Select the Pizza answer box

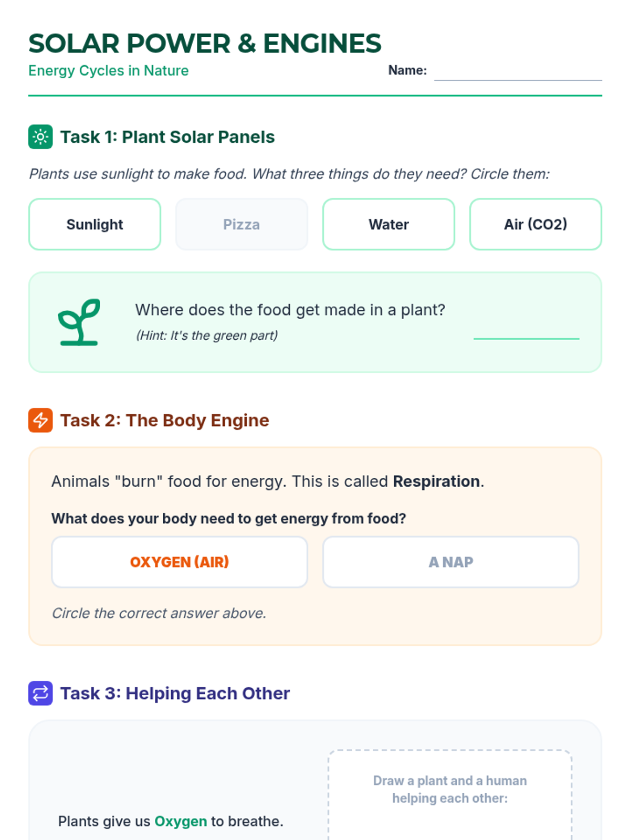click(x=241, y=224)
